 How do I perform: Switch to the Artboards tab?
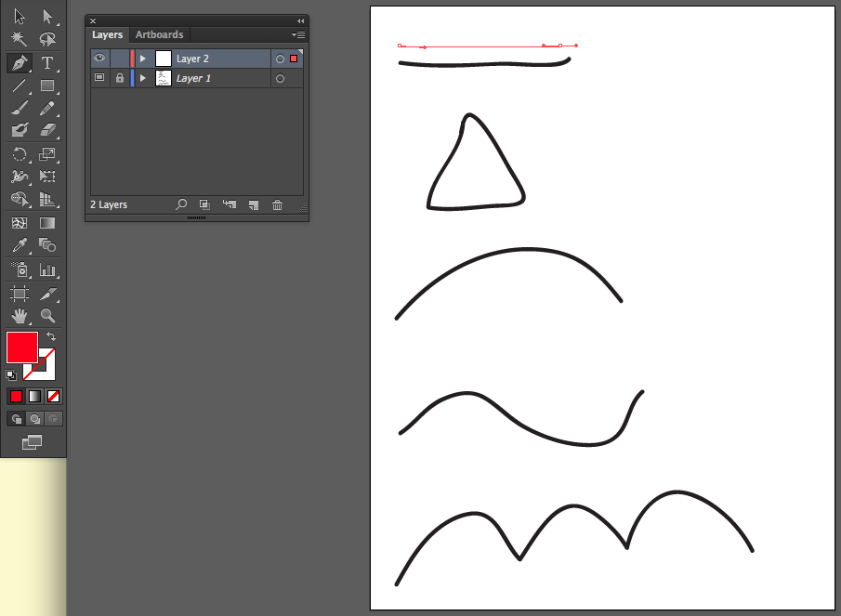[160, 34]
